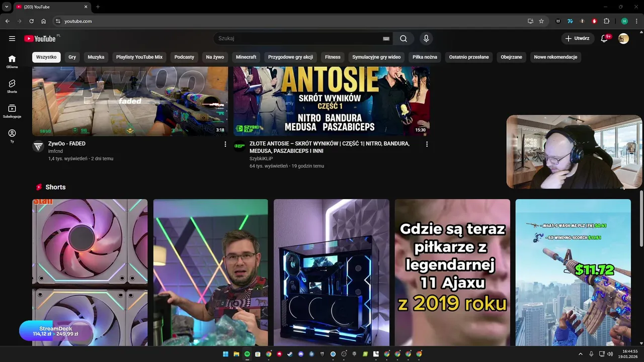Open the tab search dropdown
The image size is (644, 362).
(x=6, y=7)
